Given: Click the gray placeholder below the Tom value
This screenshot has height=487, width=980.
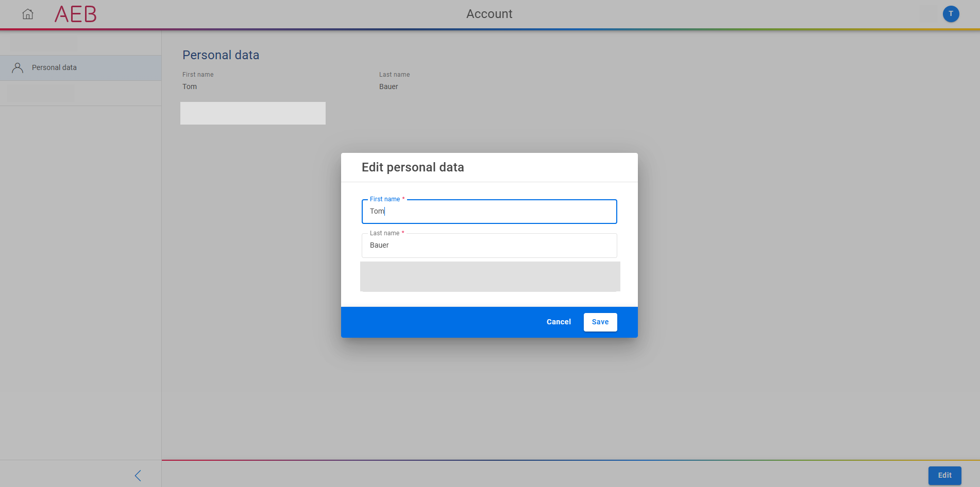Looking at the screenshot, I should 252,113.
